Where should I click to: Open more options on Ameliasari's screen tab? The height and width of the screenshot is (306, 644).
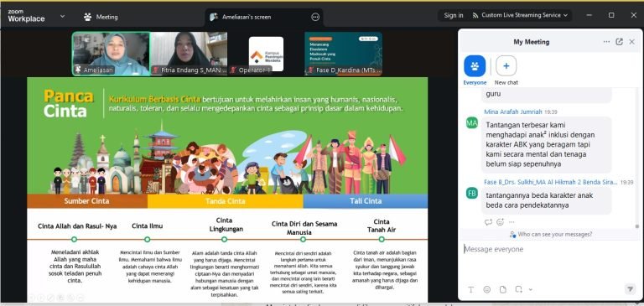(315, 17)
